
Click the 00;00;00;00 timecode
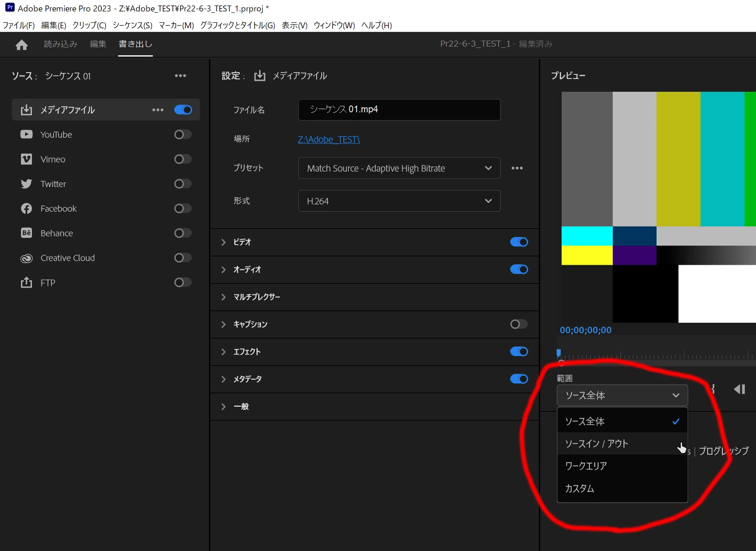[586, 330]
